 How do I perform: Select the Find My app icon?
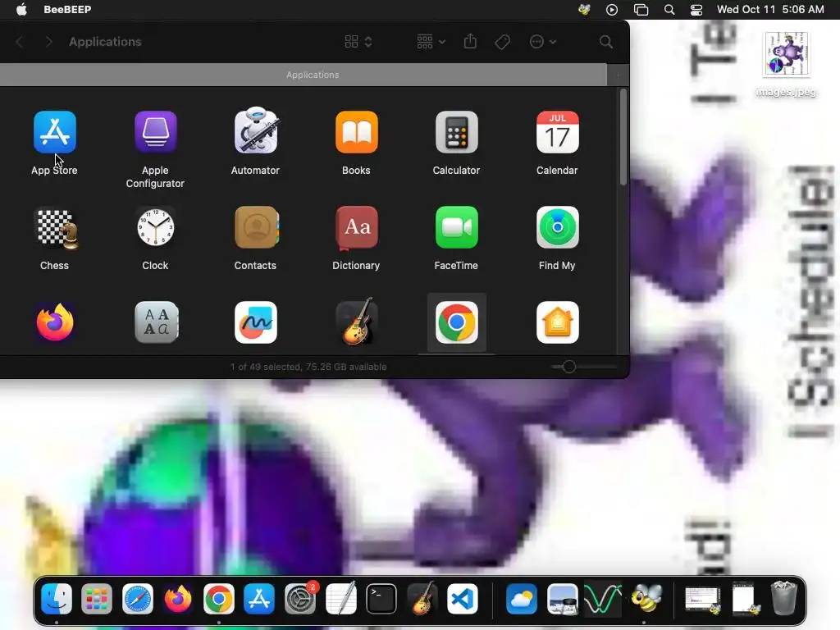[x=557, y=227]
